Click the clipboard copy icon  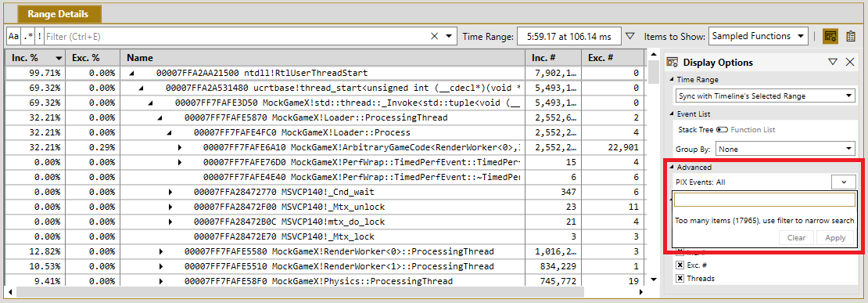[x=852, y=37]
